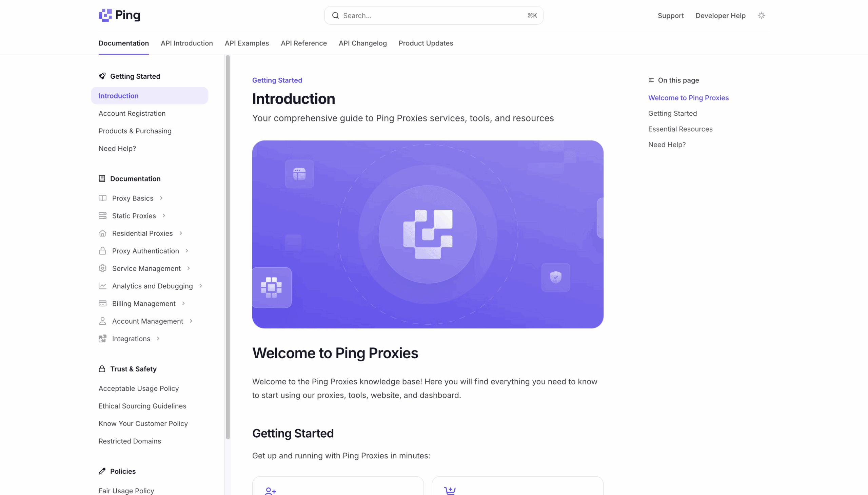This screenshot has width=868, height=495.
Task: Expand the Account Management chevron
Action: tap(191, 321)
